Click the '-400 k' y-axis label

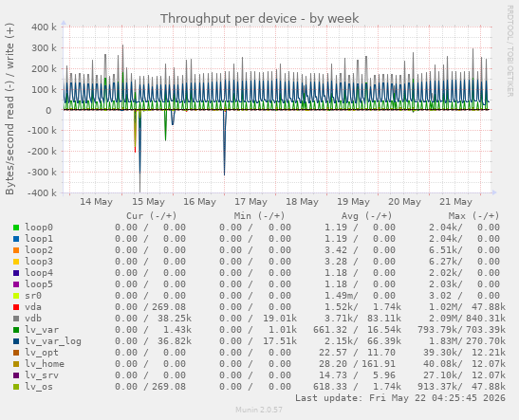coord(42,192)
